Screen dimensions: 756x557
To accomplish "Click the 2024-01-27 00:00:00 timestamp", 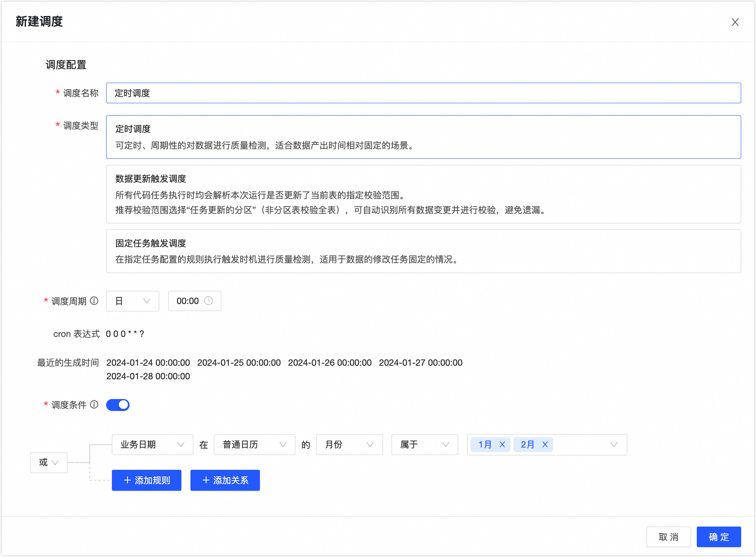I will pyautogui.click(x=421, y=362).
